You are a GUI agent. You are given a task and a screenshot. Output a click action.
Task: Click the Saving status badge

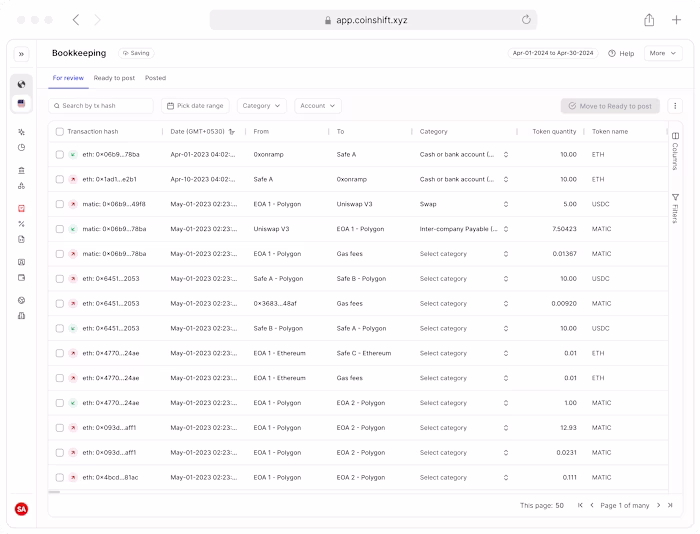[136, 53]
